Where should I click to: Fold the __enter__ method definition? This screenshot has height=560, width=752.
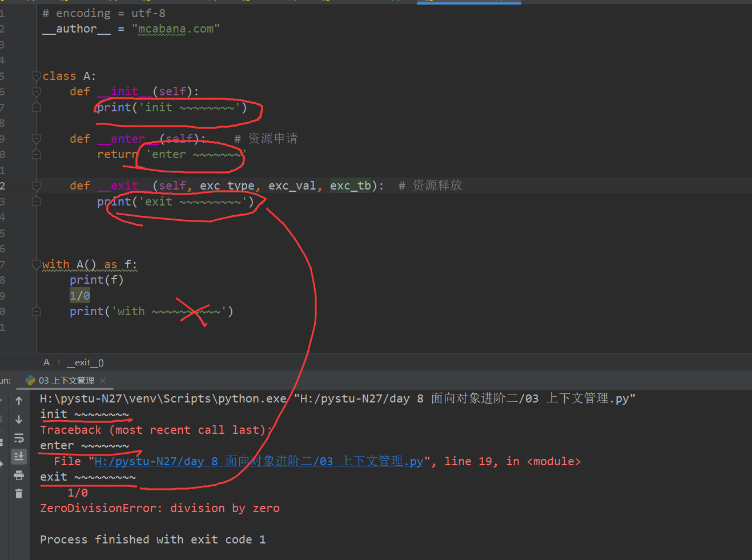[37, 139]
